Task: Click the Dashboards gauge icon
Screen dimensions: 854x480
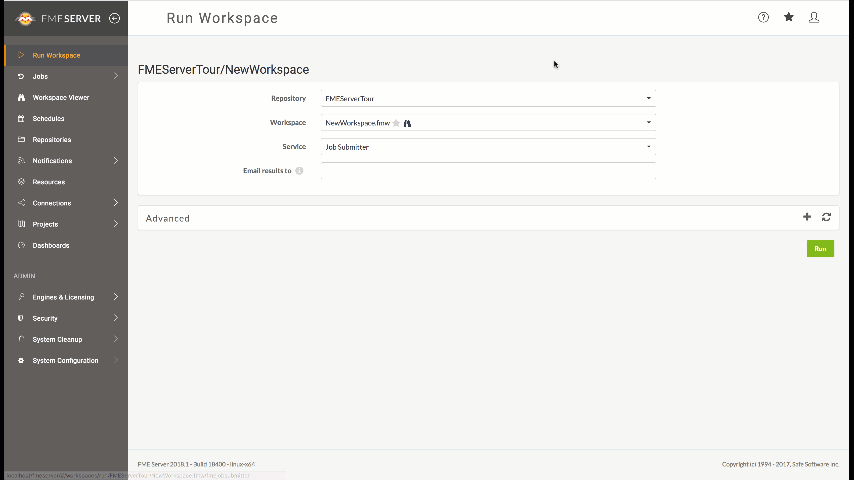Action: coord(21,245)
